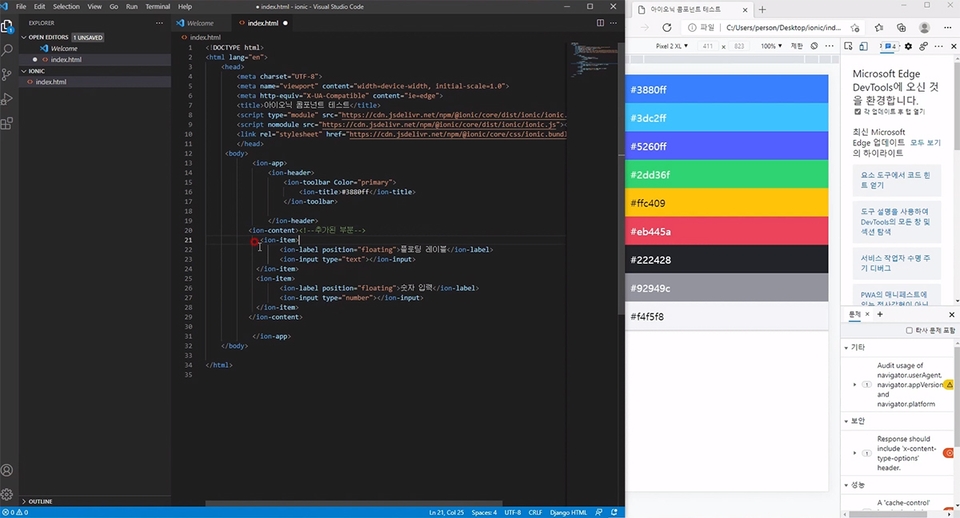Screen dimensions: 960x518
Task: Open editor More Actions beside the split icon
Action: point(613,23)
